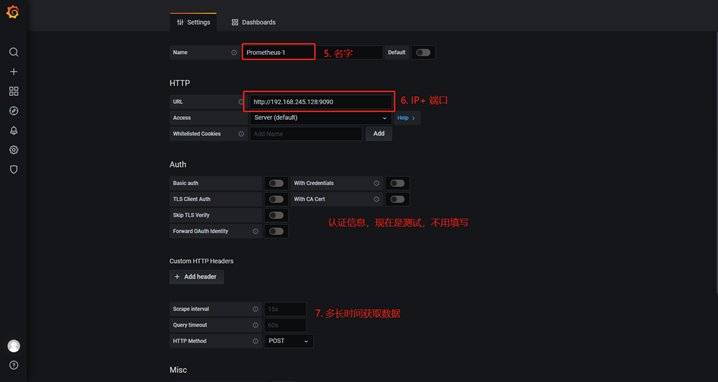
Task: Open the Grafana home logo
Action: (13, 12)
